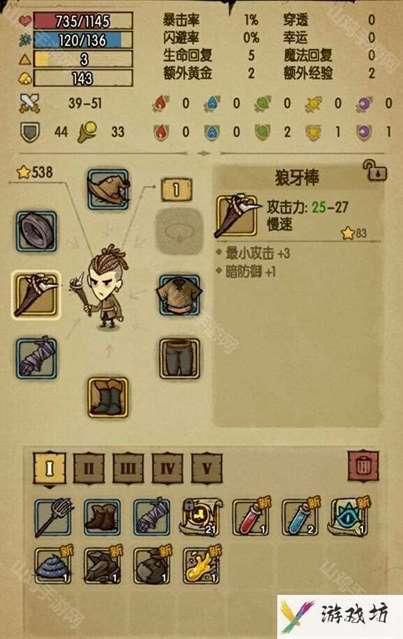Select the equipped purple gloves slot

[37, 358]
